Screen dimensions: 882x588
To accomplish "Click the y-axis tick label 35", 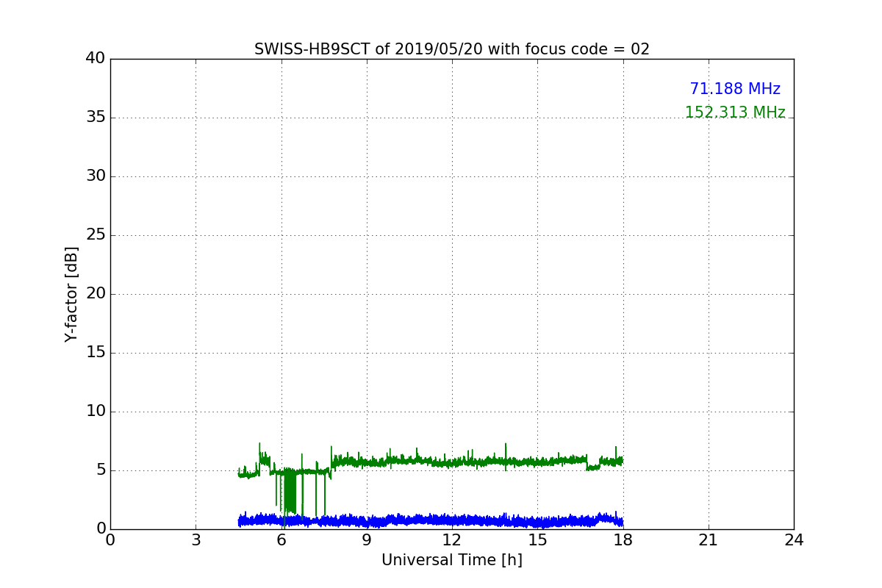I will pos(96,117).
